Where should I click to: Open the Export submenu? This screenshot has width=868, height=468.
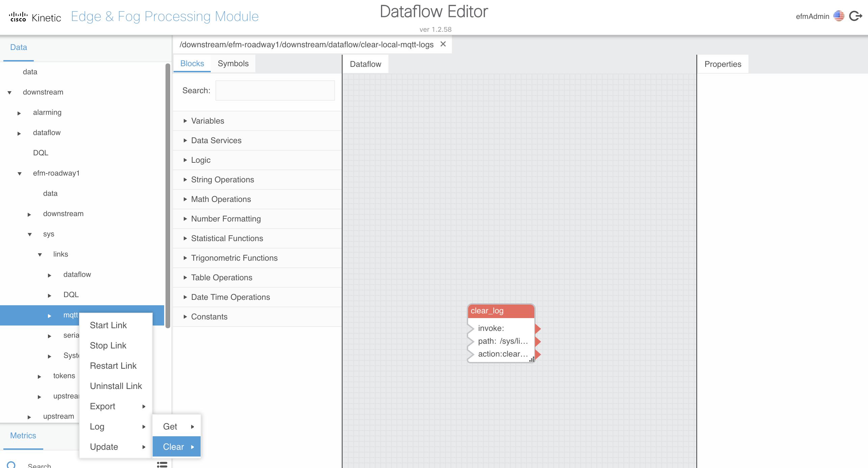[x=116, y=406]
